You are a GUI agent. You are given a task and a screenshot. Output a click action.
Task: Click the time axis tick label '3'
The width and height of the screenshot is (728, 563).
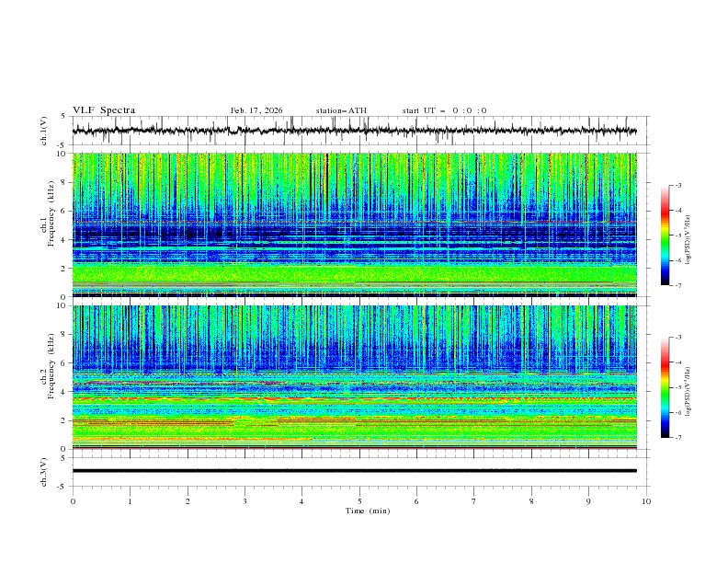click(245, 501)
